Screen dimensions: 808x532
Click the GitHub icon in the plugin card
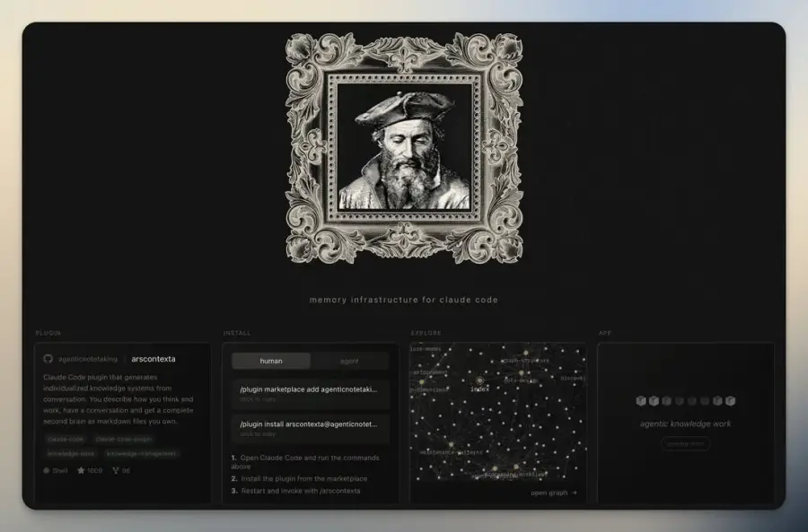tap(48, 359)
